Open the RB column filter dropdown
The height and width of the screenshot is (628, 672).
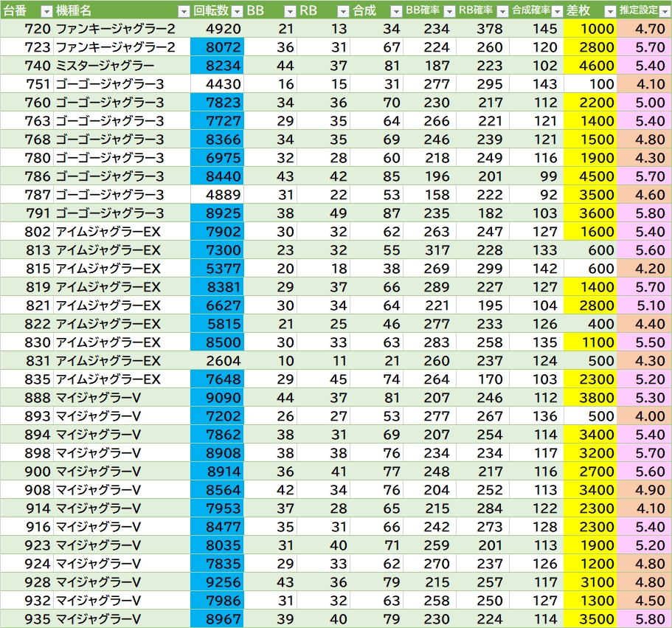tap(343, 12)
